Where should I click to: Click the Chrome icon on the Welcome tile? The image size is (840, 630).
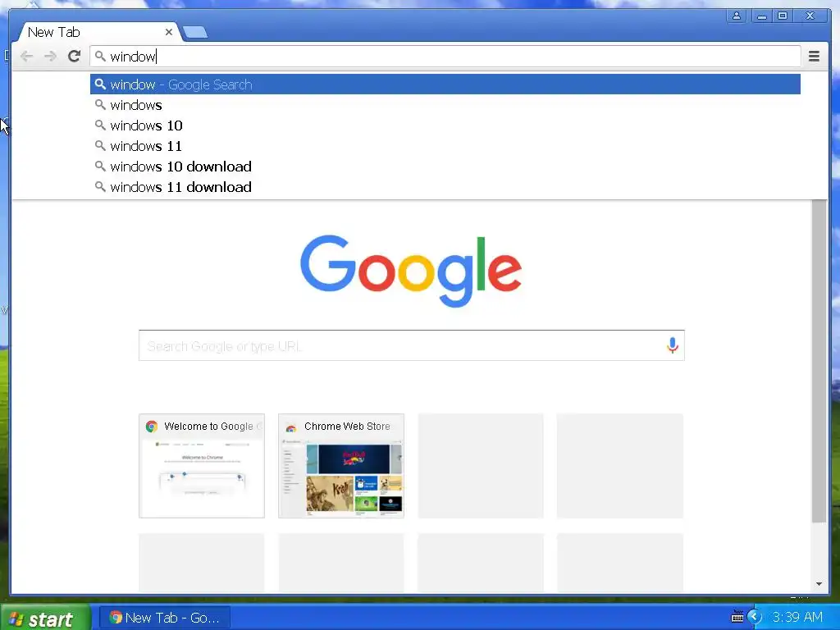click(x=152, y=427)
